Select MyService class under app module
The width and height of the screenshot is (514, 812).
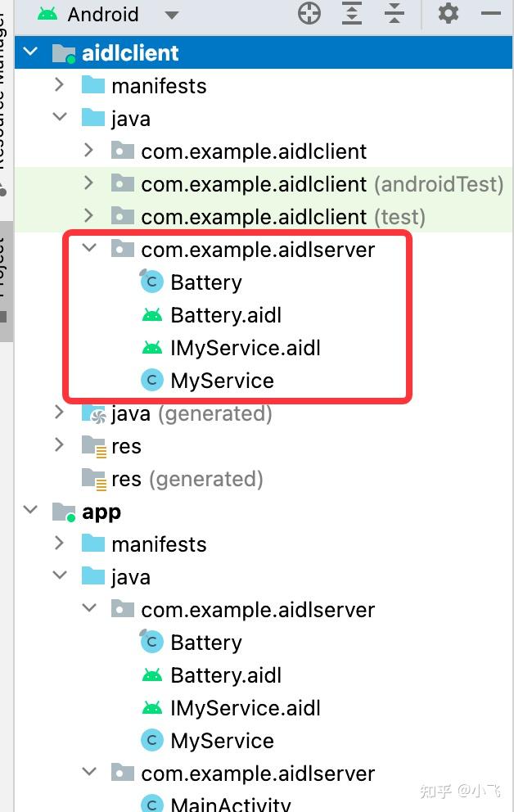point(222,741)
